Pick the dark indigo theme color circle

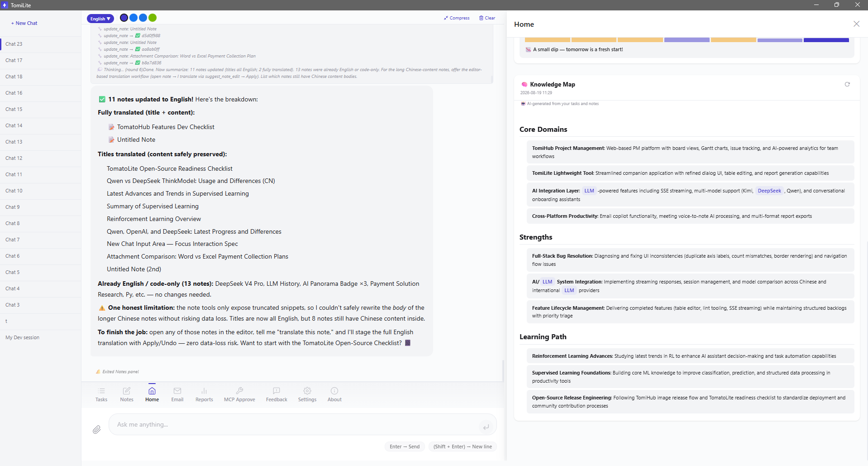click(124, 18)
